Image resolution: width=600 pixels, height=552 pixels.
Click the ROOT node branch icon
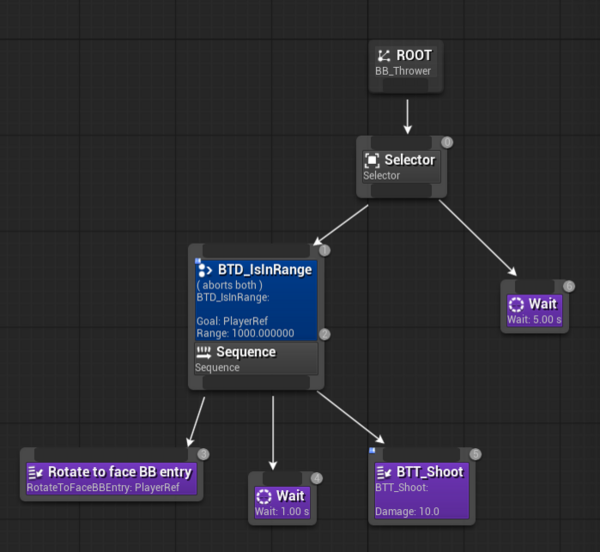pos(384,56)
